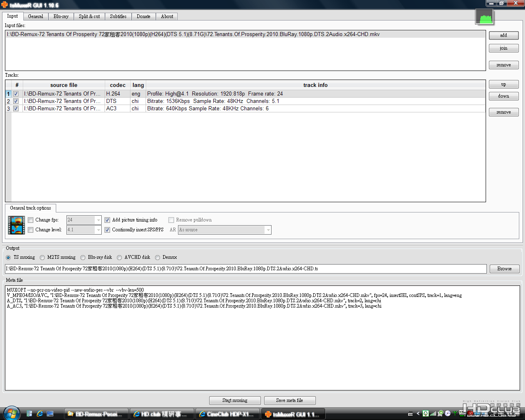Select Demux output option
525x420 pixels.
click(157, 258)
